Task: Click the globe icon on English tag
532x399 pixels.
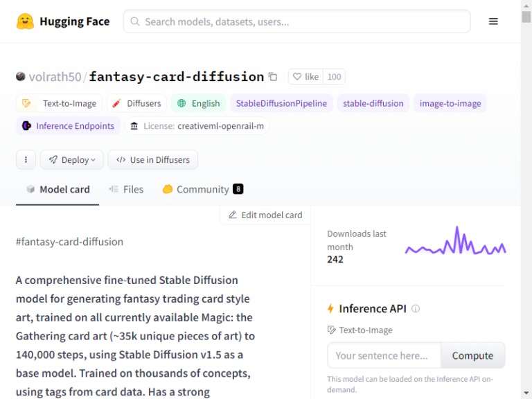Action: coord(181,103)
